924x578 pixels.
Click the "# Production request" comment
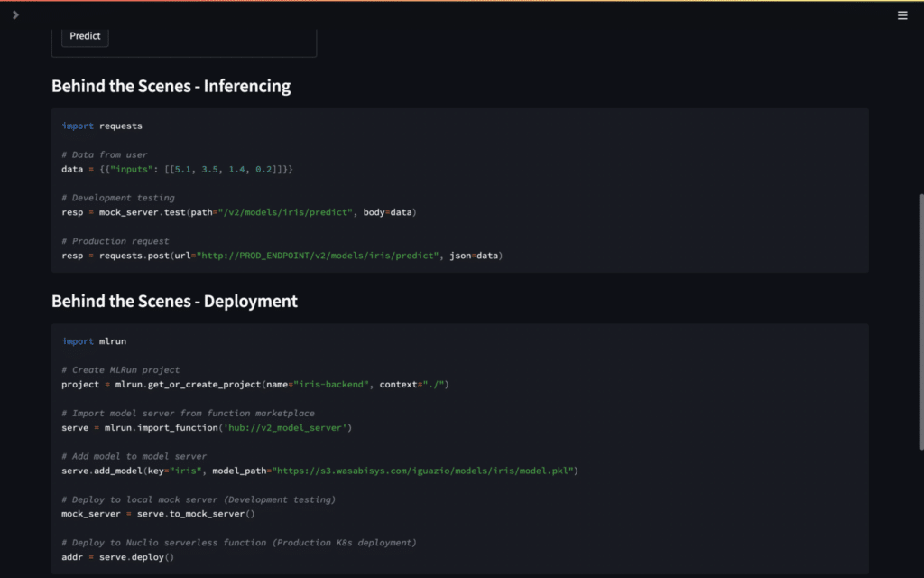click(115, 241)
